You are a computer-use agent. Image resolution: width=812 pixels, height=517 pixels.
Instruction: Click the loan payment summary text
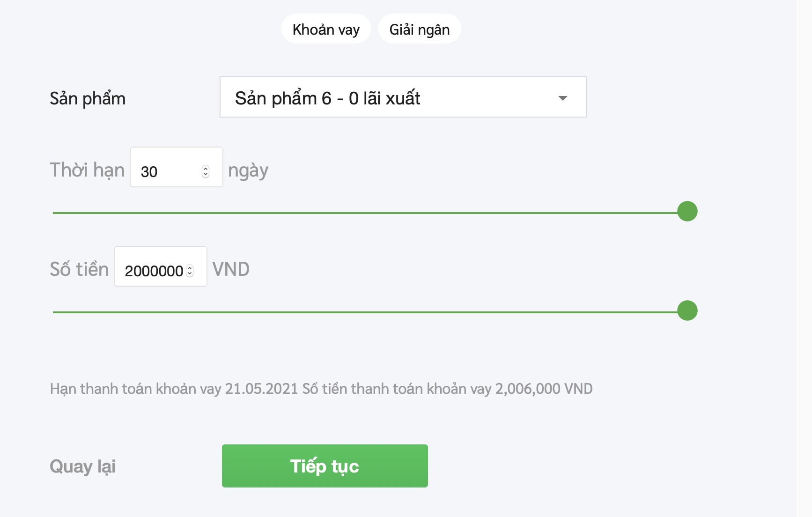tap(321, 389)
